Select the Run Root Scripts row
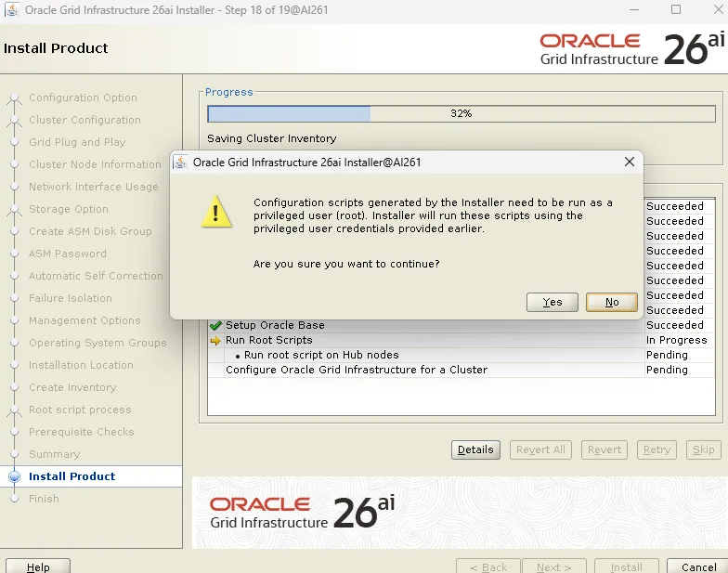The image size is (728, 573). point(461,340)
